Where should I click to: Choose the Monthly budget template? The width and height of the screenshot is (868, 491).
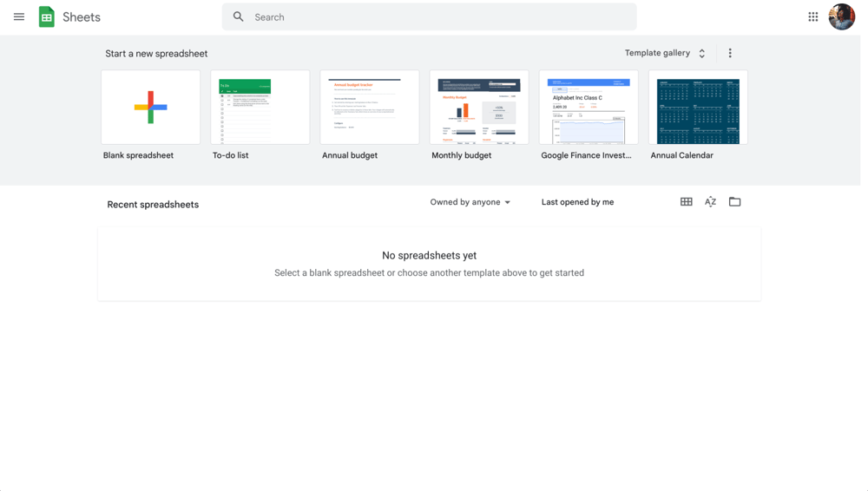coord(479,108)
